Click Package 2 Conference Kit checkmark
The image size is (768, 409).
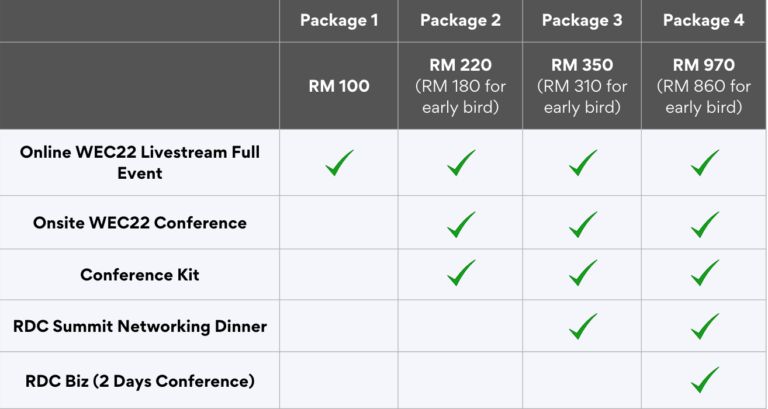click(461, 273)
